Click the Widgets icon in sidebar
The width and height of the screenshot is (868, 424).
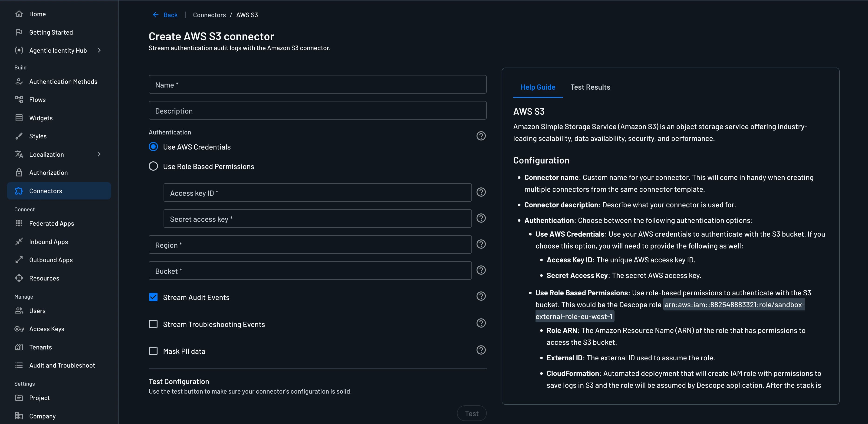[19, 118]
